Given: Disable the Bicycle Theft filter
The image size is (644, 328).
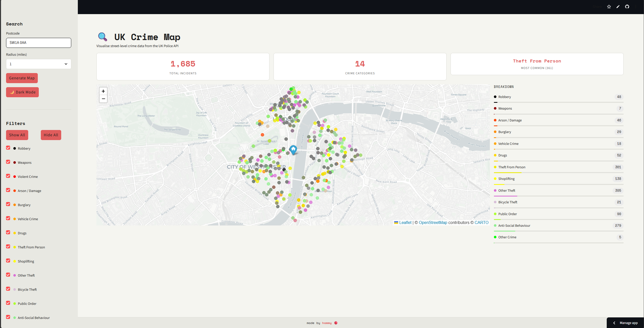Looking at the screenshot, I should pos(8,289).
